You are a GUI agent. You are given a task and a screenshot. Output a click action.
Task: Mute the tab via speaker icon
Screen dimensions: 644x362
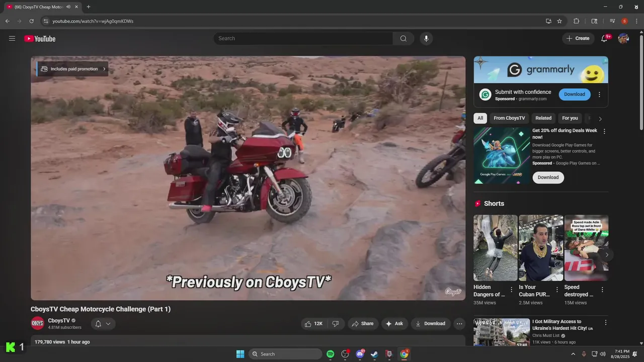click(x=68, y=7)
